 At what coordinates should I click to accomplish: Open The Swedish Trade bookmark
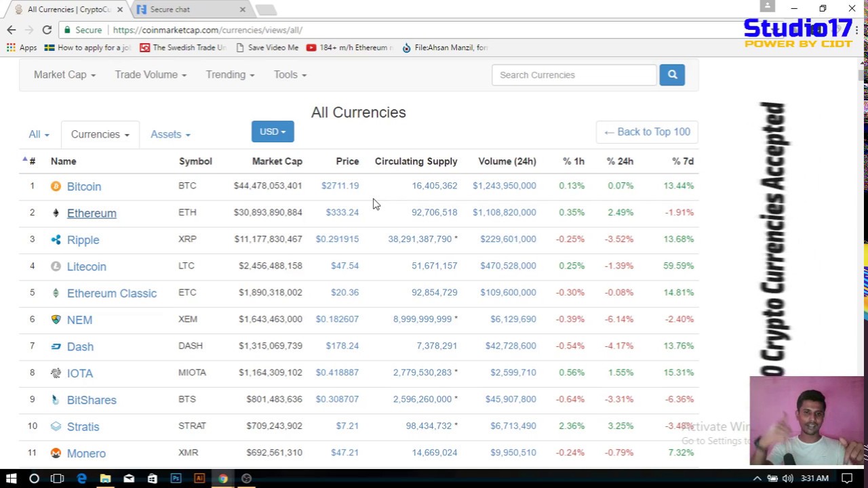click(x=183, y=47)
